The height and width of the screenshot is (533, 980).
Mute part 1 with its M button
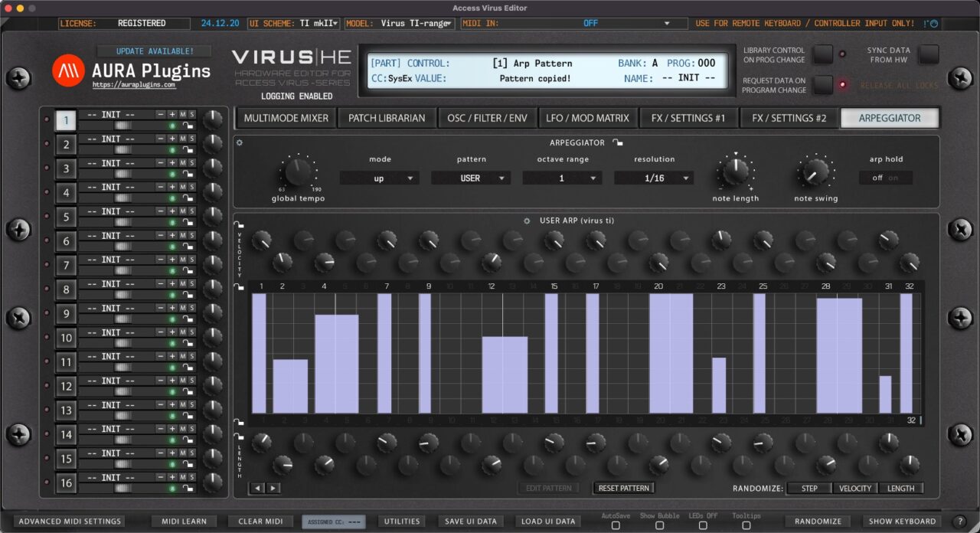click(x=183, y=114)
